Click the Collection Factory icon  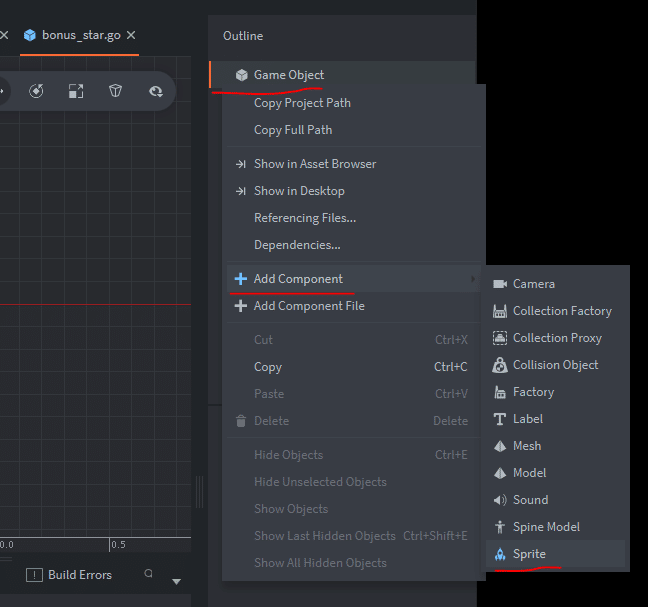(500, 311)
